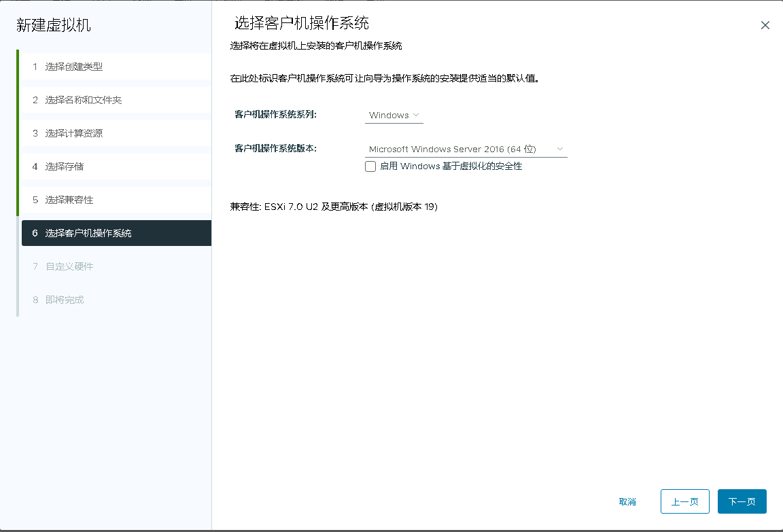Proceed with the 下一页 button

click(742, 501)
